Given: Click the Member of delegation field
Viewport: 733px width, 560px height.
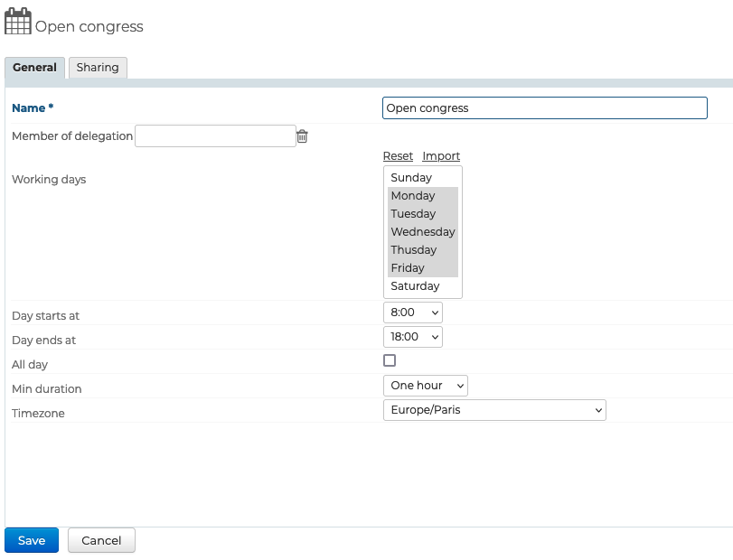Looking at the screenshot, I should pyautogui.click(x=215, y=136).
